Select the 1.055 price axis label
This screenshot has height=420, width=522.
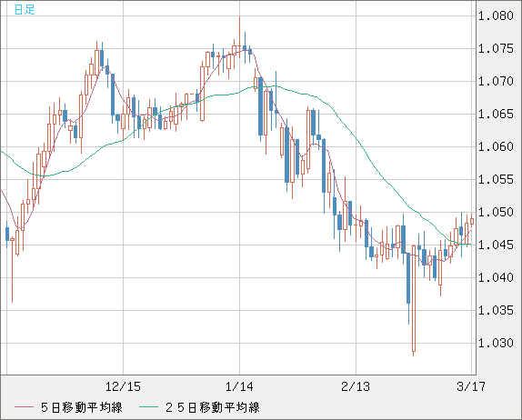[496, 180]
